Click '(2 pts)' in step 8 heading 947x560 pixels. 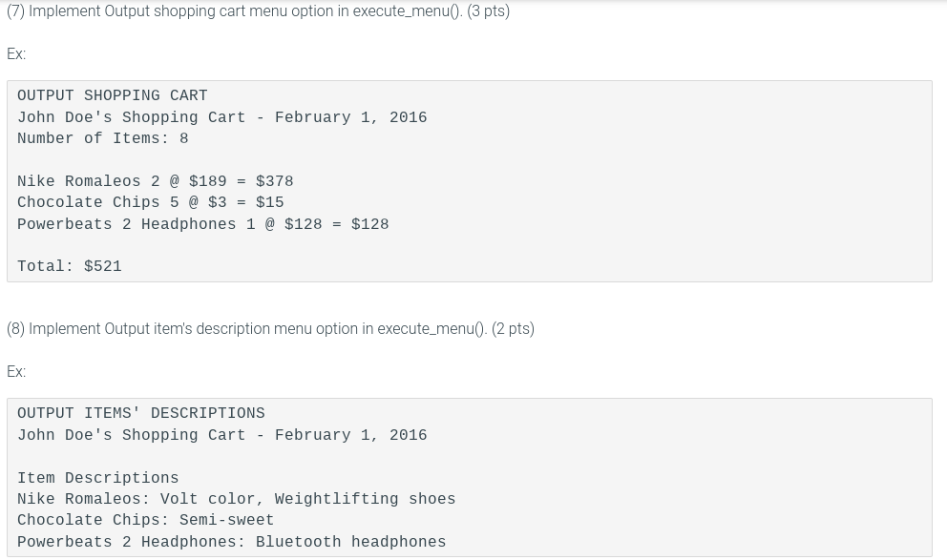pos(514,329)
